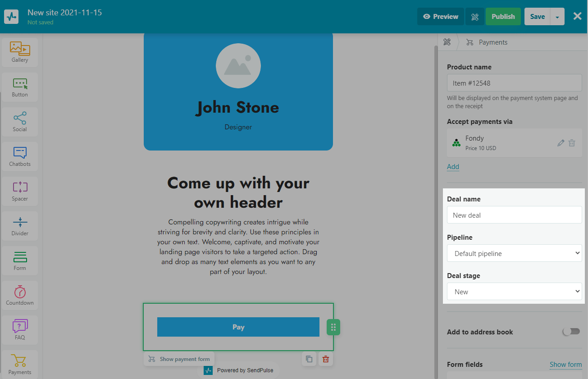Open the Pipeline dropdown
588x379 pixels.
click(514, 253)
